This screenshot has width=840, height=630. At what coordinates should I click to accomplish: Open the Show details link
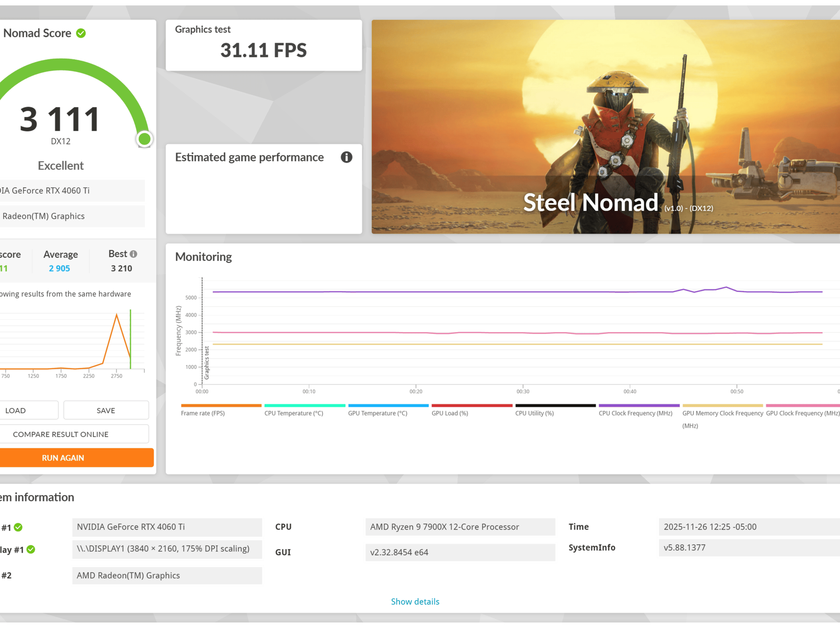[x=415, y=601]
